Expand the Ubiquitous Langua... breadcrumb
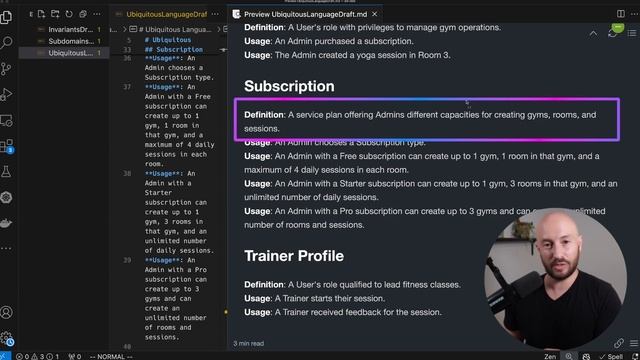The height and width of the screenshot is (360, 640). click(x=175, y=29)
